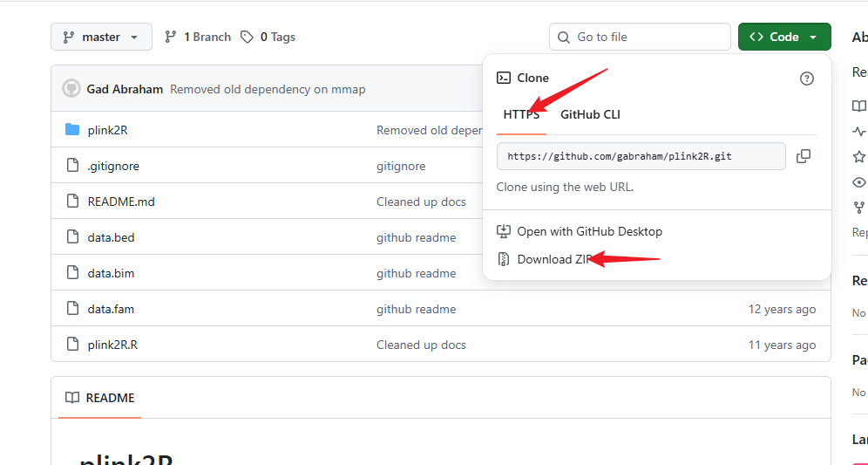Open Gad Abraham's avatar
Image resolution: width=868 pixels, height=465 pixels.
71,89
